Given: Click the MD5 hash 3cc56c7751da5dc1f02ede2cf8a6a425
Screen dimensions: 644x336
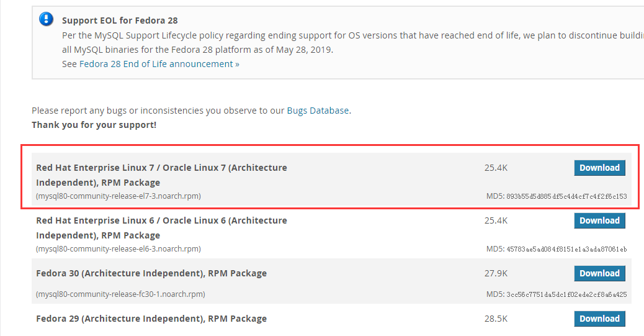Looking at the screenshot, I should coord(566,294).
